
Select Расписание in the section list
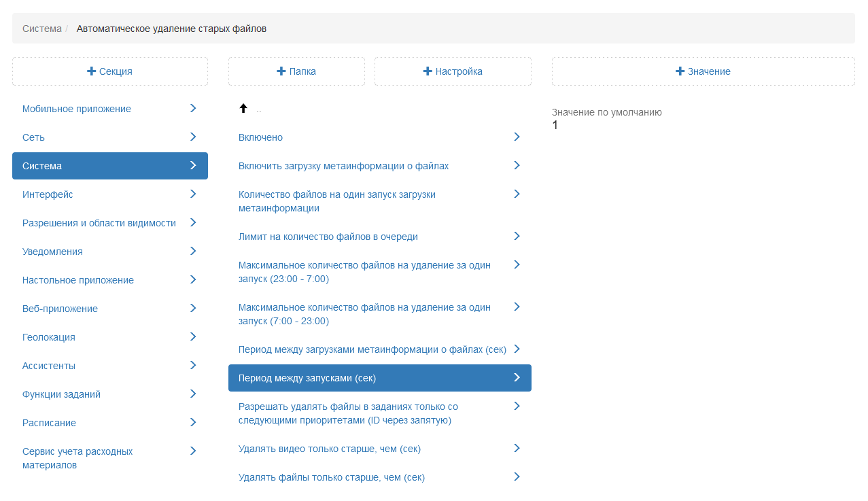click(49, 423)
